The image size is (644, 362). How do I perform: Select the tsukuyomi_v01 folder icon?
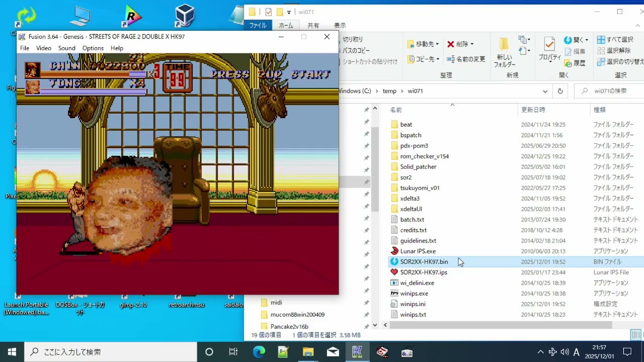394,188
